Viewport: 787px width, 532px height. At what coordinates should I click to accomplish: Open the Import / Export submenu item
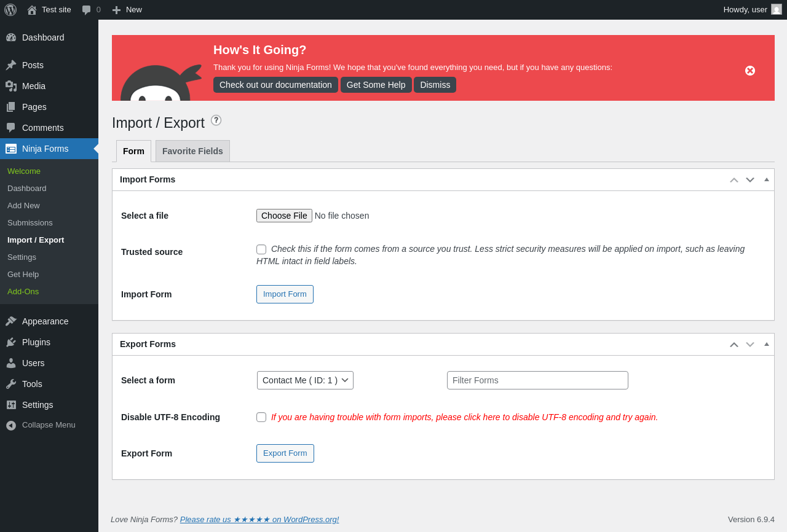tap(36, 240)
